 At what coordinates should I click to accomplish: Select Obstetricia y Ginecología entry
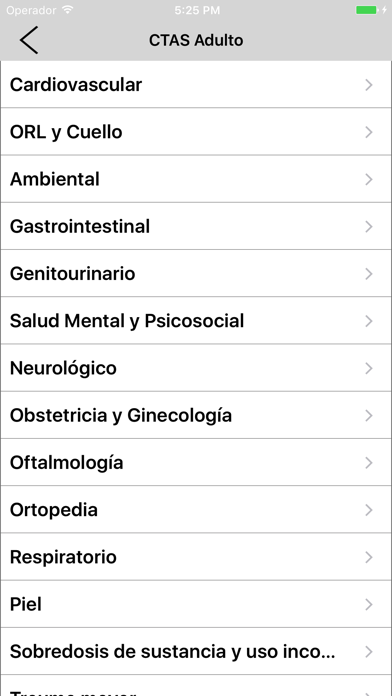pos(196,415)
